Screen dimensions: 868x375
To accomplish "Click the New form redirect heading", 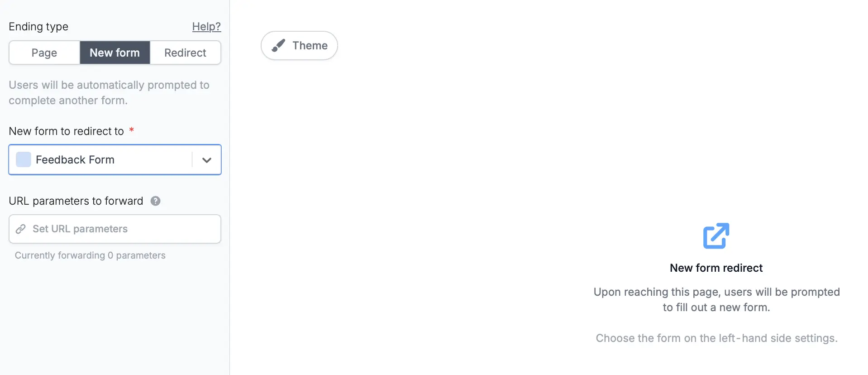I will [716, 268].
